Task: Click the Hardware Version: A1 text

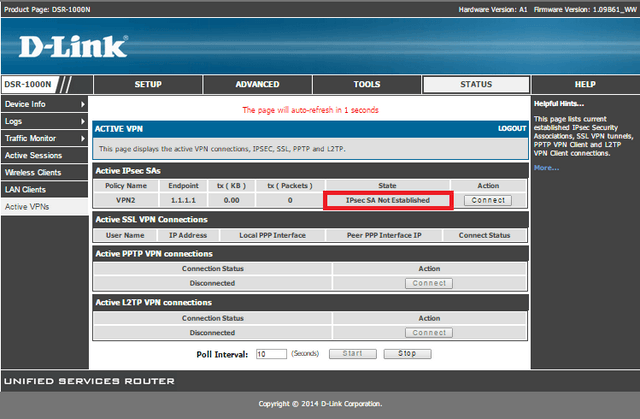Action: tap(493, 9)
